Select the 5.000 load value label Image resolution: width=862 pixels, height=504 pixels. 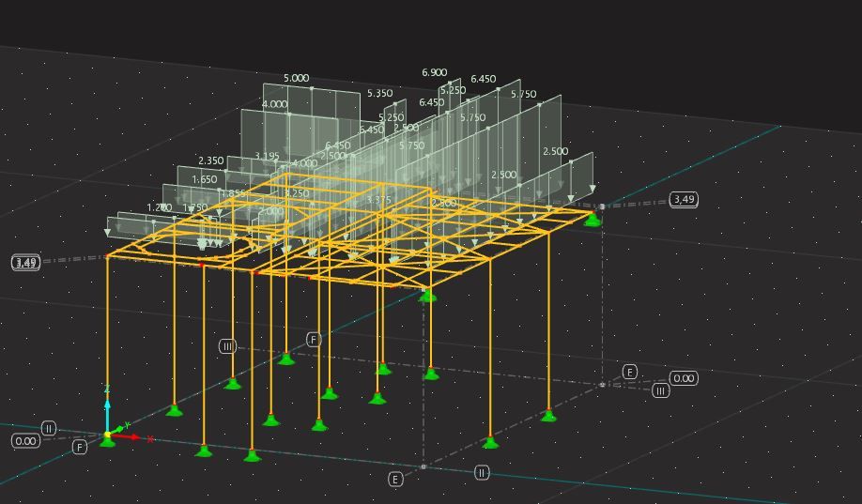[x=297, y=78]
